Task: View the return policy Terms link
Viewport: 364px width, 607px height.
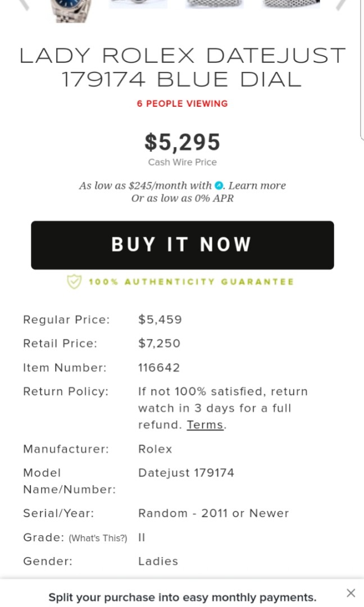Action: 205,425
